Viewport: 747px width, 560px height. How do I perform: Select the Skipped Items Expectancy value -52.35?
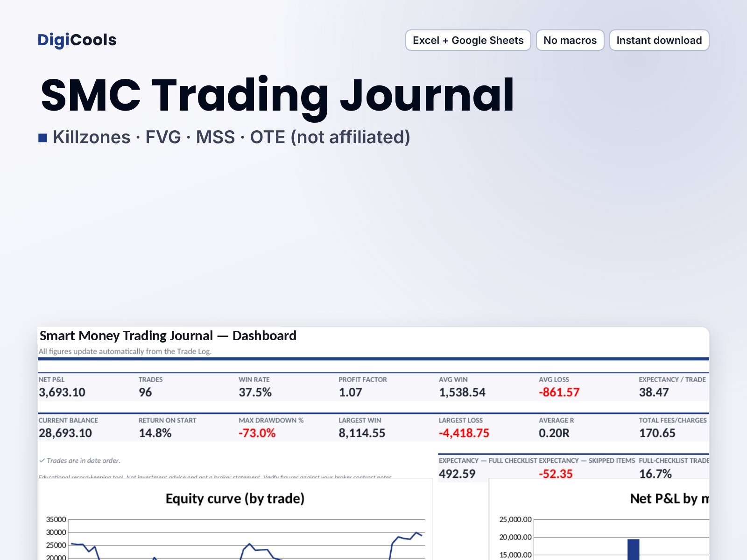click(556, 474)
